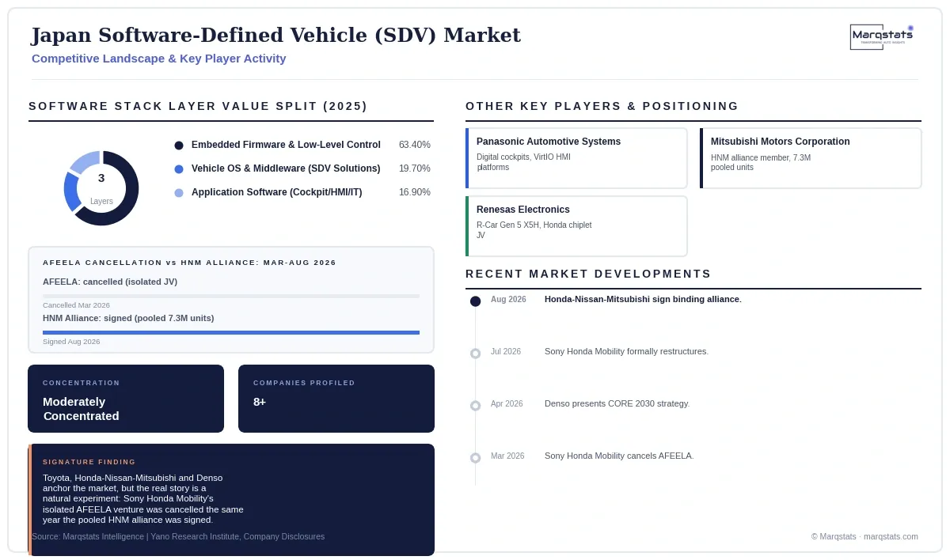
Task: Click 'Competitive Landscape & Key Player Activity' subtitle
Action: tap(158, 59)
